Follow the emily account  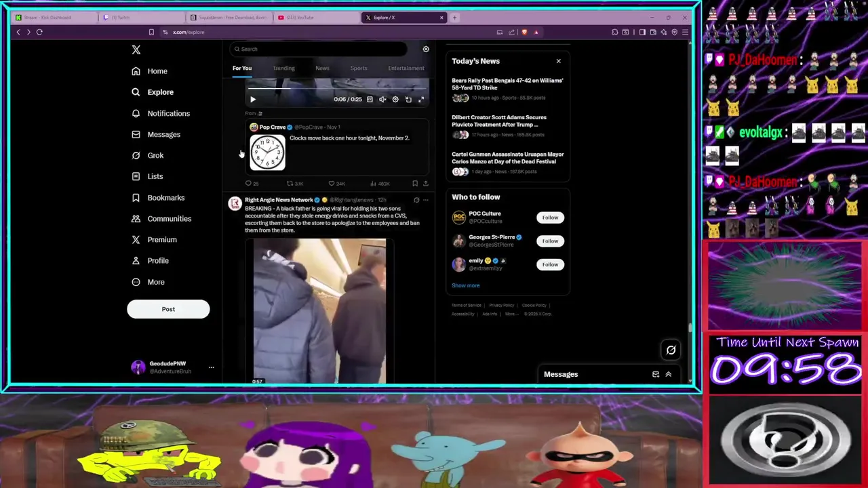550,264
